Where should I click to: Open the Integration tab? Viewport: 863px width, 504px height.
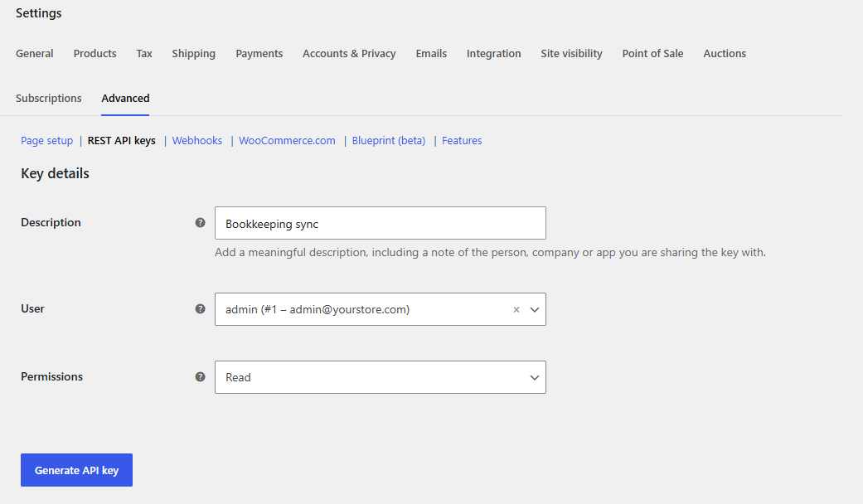(x=494, y=53)
